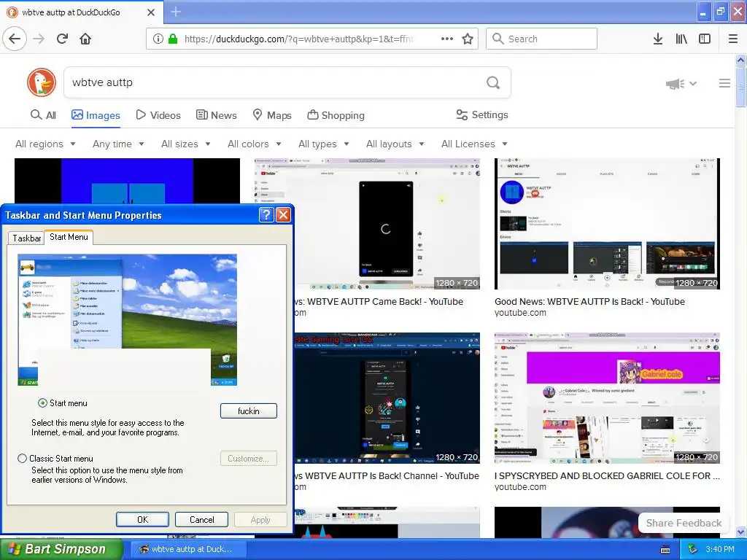747x560 pixels.
Task: Click the DuckDuckGo duck logo
Action: (x=42, y=82)
